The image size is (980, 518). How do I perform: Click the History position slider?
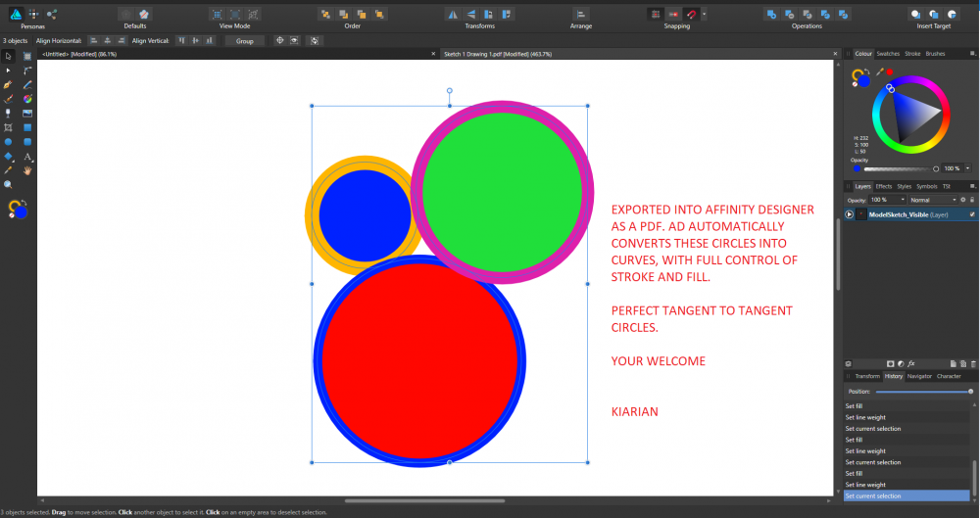coord(921,391)
